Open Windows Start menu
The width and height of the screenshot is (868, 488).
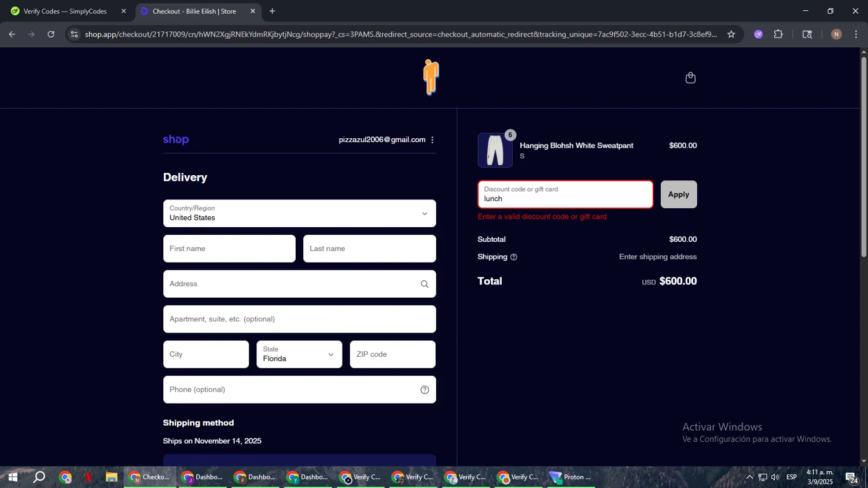point(13,477)
